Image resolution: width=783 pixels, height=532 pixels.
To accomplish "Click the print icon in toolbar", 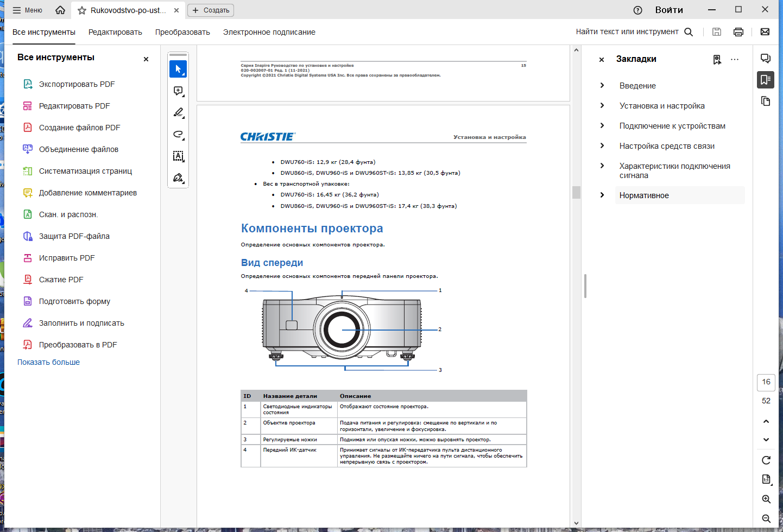I will tap(738, 32).
